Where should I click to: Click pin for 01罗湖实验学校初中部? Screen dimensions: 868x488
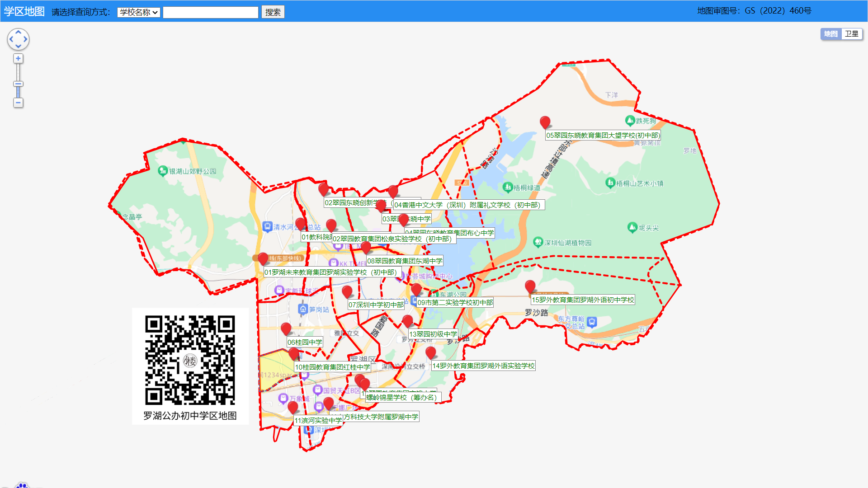coord(263,258)
